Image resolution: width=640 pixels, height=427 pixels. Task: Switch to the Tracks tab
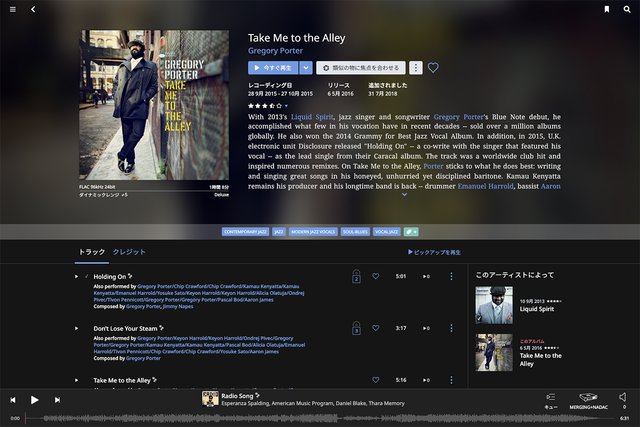click(92, 252)
